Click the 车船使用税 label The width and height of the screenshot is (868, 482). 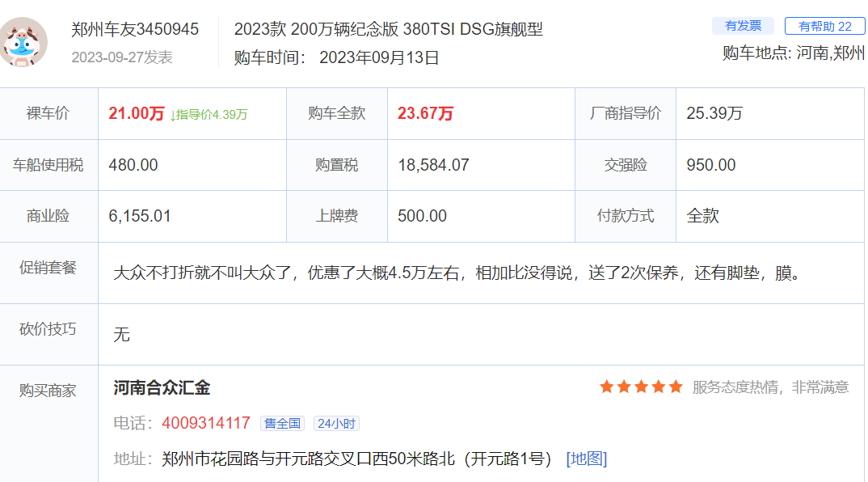(48, 165)
